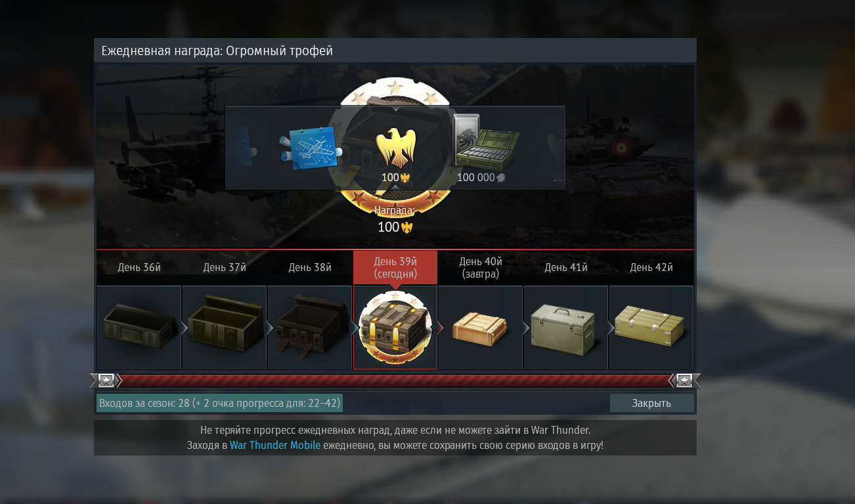Click the left star on progress bar
This screenshot has height=504, width=855.
(106, 381)
